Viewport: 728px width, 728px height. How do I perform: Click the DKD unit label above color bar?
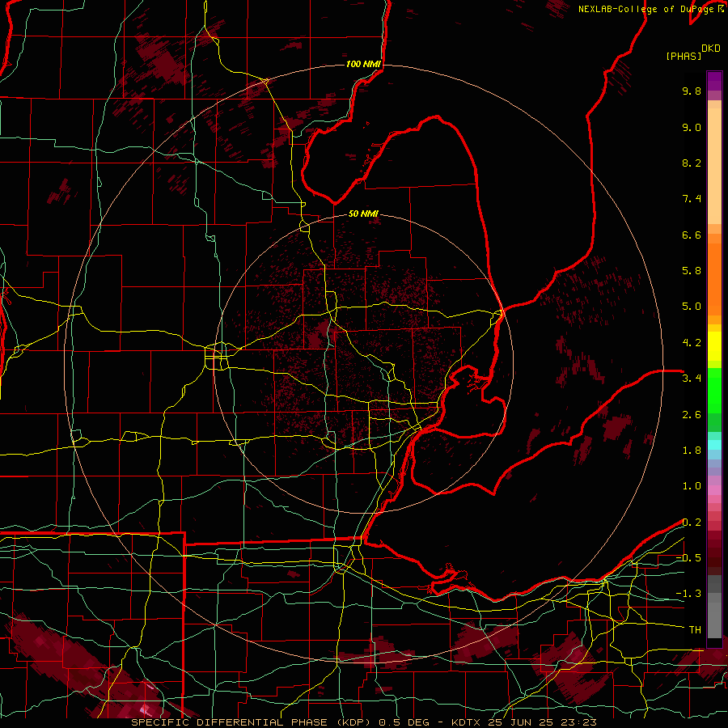tap(711, 49)
